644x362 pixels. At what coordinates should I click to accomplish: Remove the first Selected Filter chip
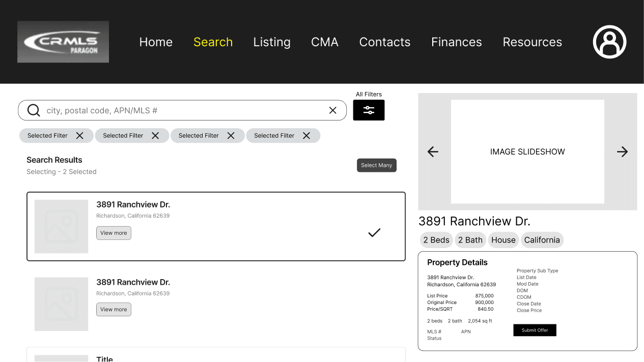click(x=80, y=136)
